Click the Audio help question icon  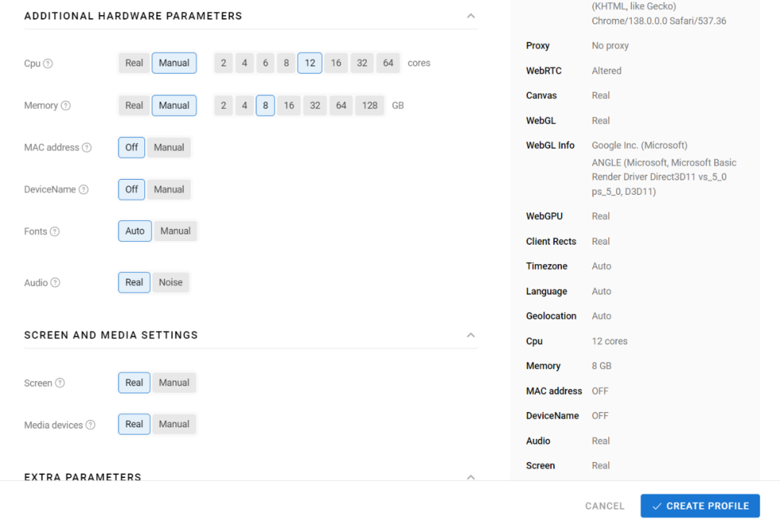[56, 283]
